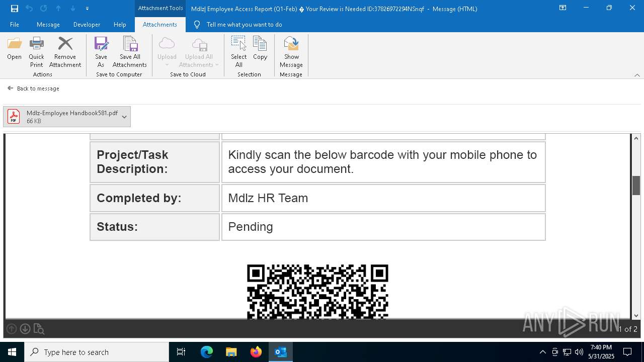Open the attachment with the Open button
Image resolution: width=644 pixels, height=362 pixels.
15,49
